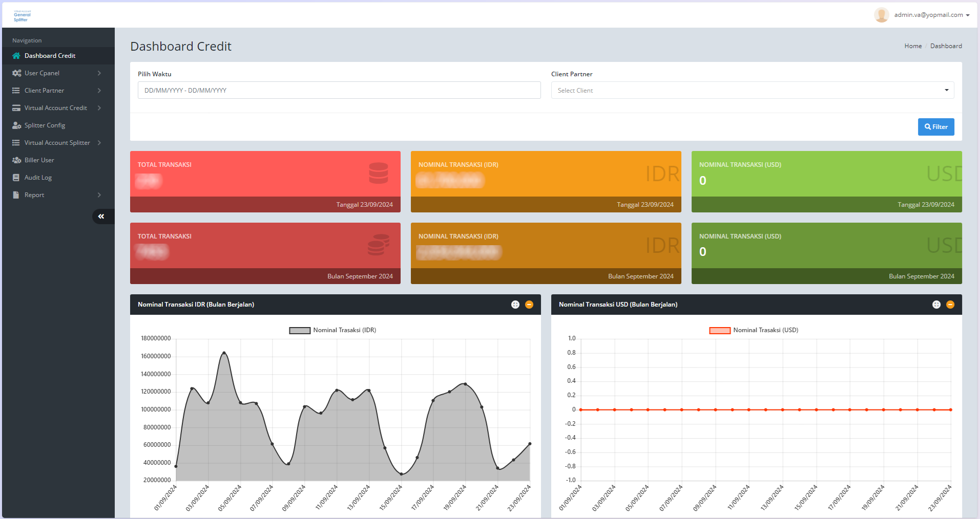Click the gears icon beside User Cpanel
This screenshot has width=980, height=519.
[x=16, y=73]
